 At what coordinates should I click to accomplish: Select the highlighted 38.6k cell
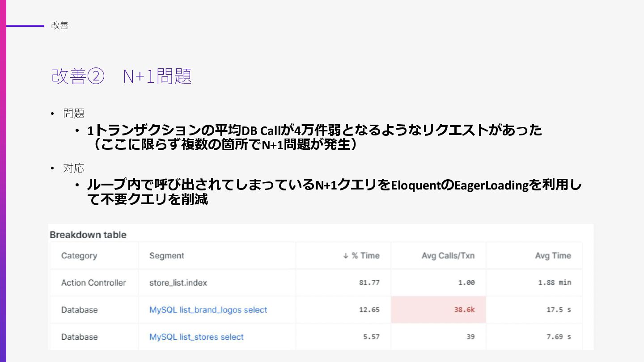(438, 310)
